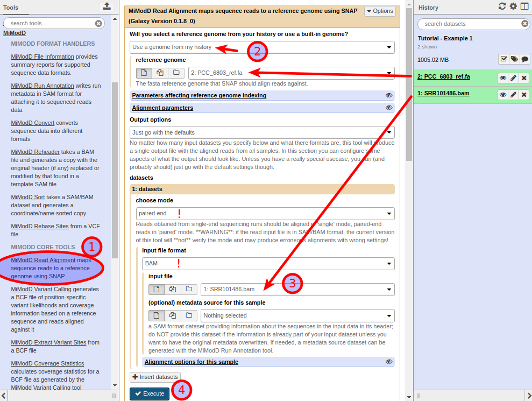Image resolution: width=532 pixels, height=401 pixels.
Task: Open MiModD Run Annotation tool
Action: [x=42, y=86]
